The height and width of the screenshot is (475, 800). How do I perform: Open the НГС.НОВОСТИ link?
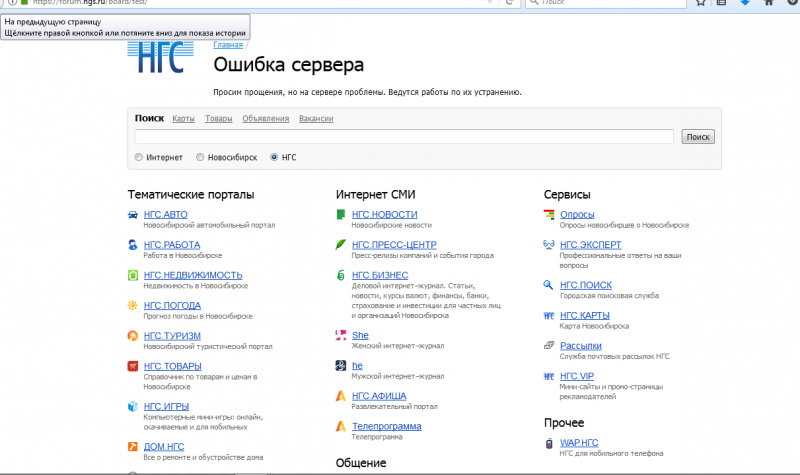385,215
